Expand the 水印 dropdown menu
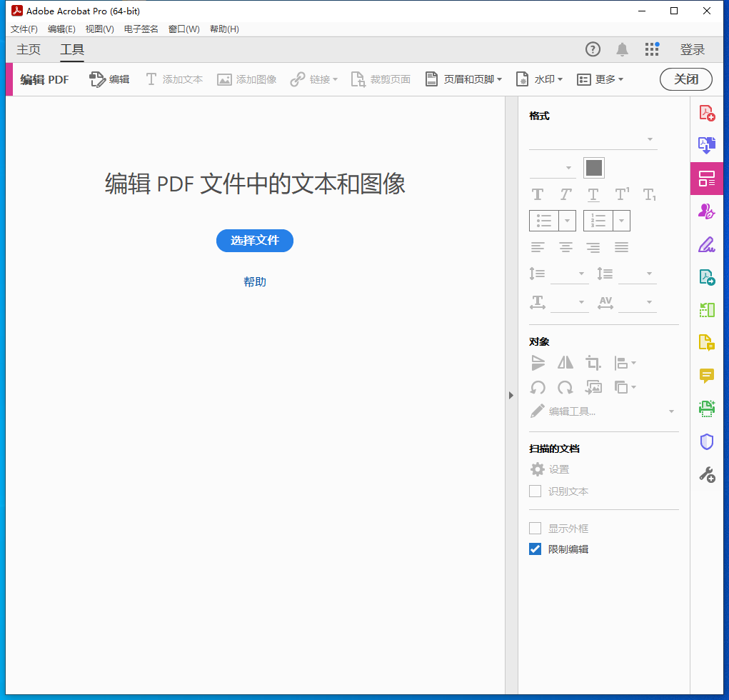This screenshot has height=700, width=729. pyautogui.click(x=539, y=79)
